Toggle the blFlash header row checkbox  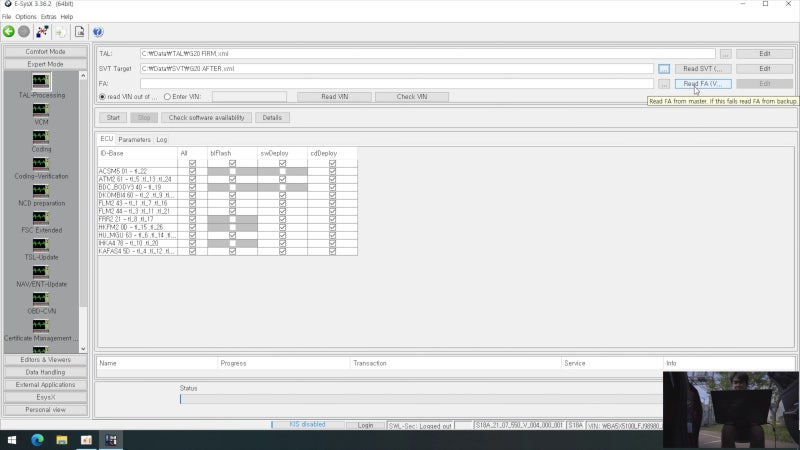pos(232,163)
